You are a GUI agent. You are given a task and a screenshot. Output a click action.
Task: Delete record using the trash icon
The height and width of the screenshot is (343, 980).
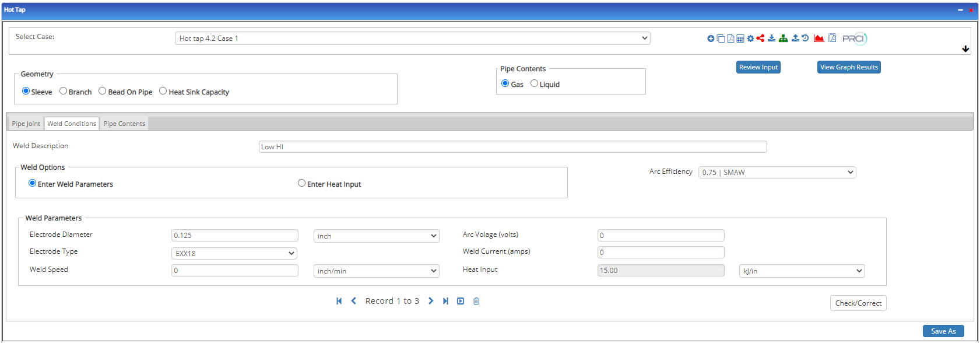pos(476,301)
